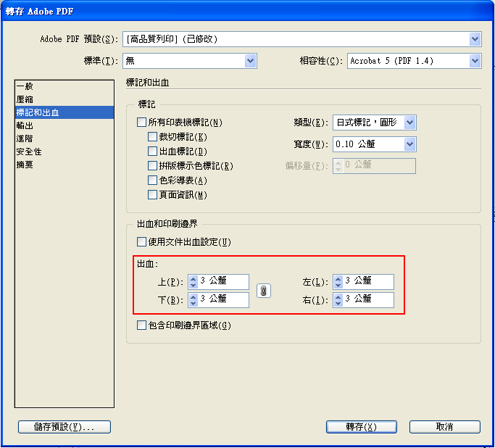The image size is (495, 448).
Task: Click the chain link icon between bleed fields
Action: (264, 291)
